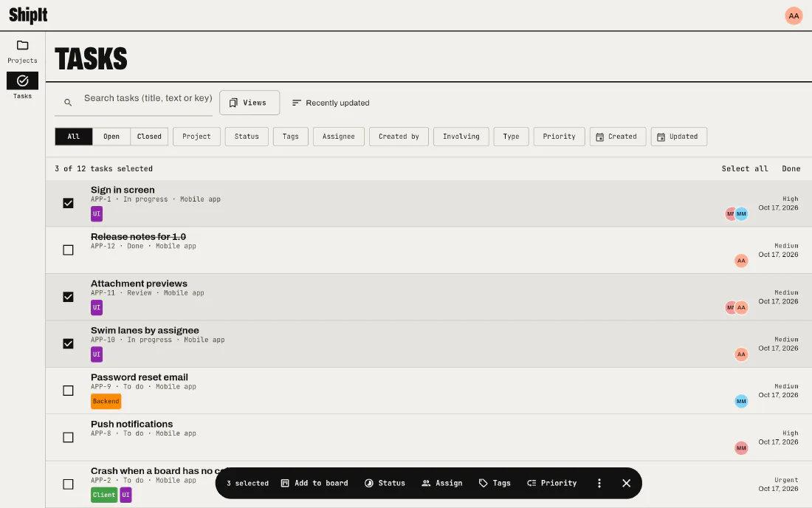The height and width of the screenshot is (508, 812).
Task: Open the Created date filter
Action: [x=618, y=137]
